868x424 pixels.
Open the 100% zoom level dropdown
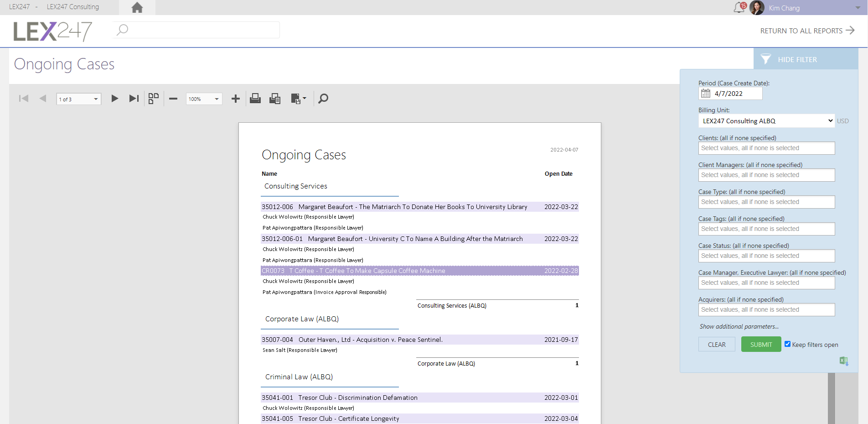tap(204, 99)
